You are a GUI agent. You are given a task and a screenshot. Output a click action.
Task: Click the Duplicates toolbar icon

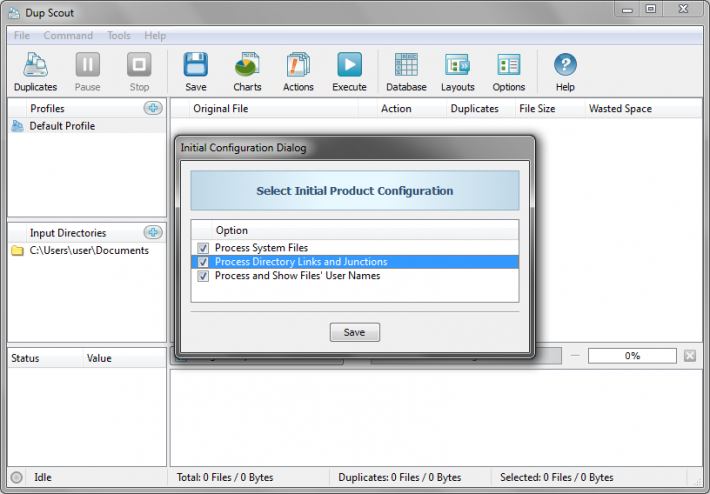point(35,65)
